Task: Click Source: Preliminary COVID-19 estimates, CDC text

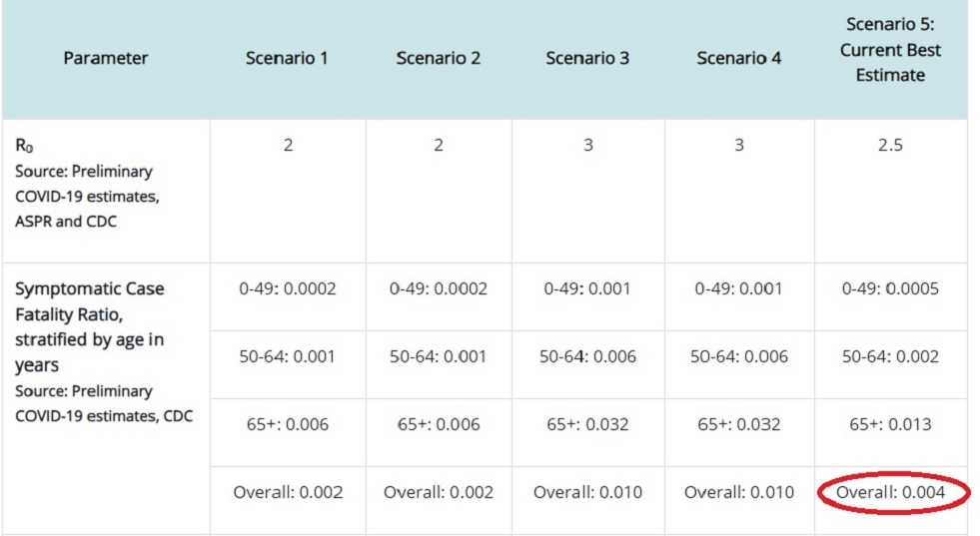Action: pos(104,403)
